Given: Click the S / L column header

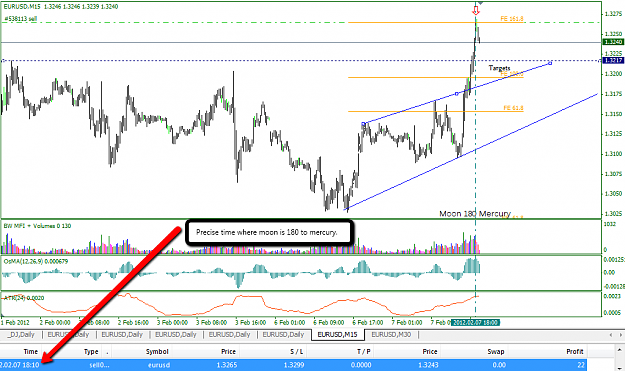Looking at the screenshot, I should click(297, 351).
